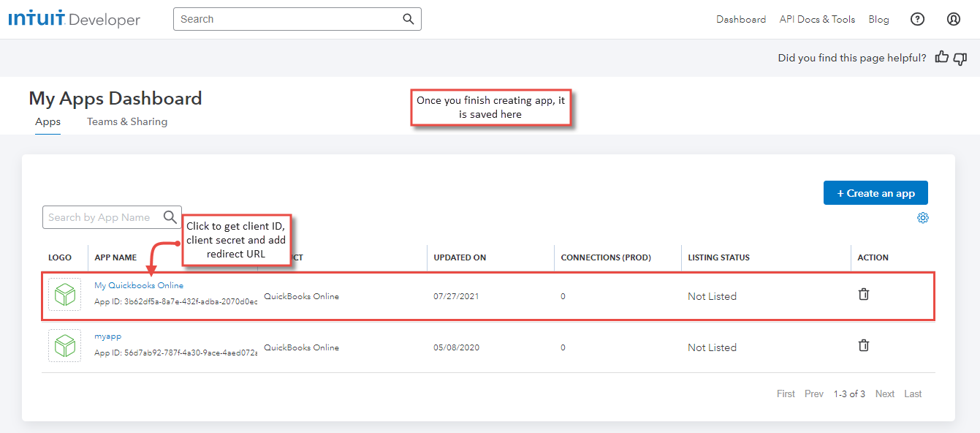Open the Blog nav link

[x=878, y=20]
